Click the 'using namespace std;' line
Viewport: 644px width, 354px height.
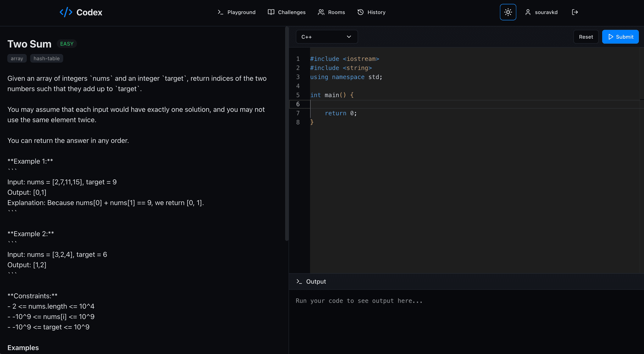coord(346,77)
